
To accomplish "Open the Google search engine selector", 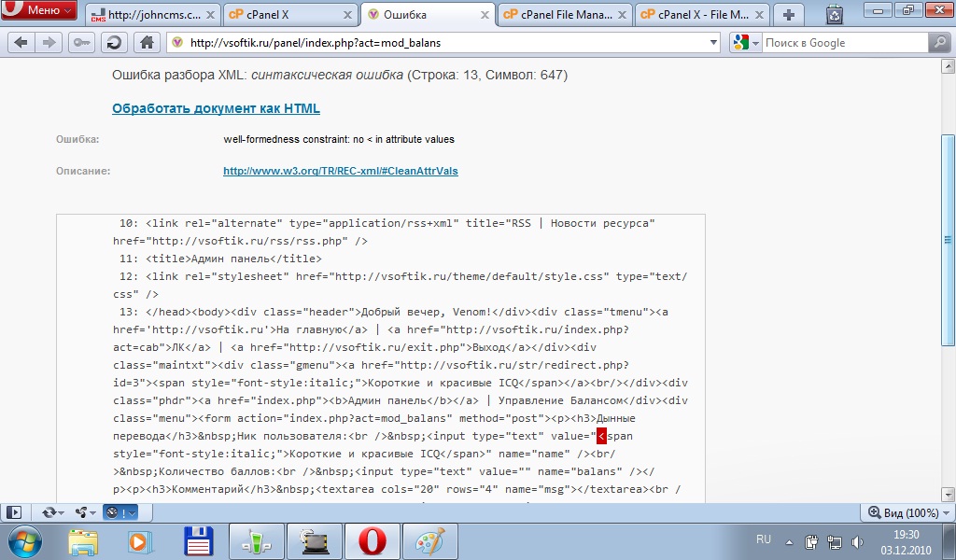I will (x=746, y=43).
